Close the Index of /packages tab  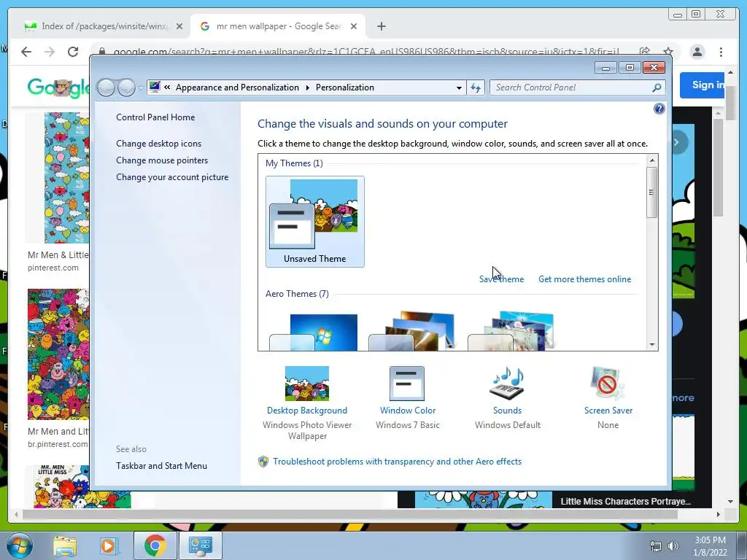[179, 26]
